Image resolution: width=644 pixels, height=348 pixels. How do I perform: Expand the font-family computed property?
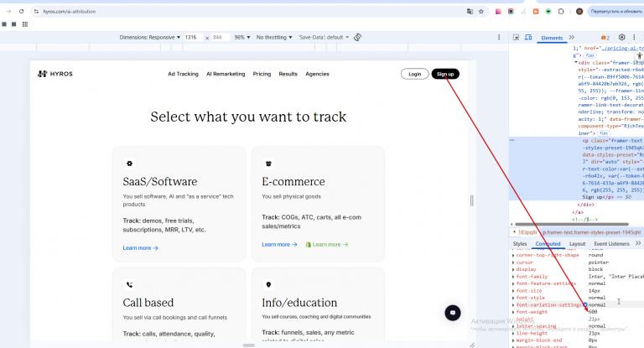513,277
